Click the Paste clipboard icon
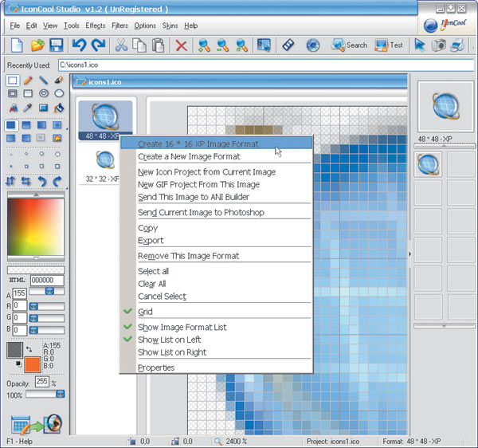Viewport: 478px width, 448px height. 159,45
